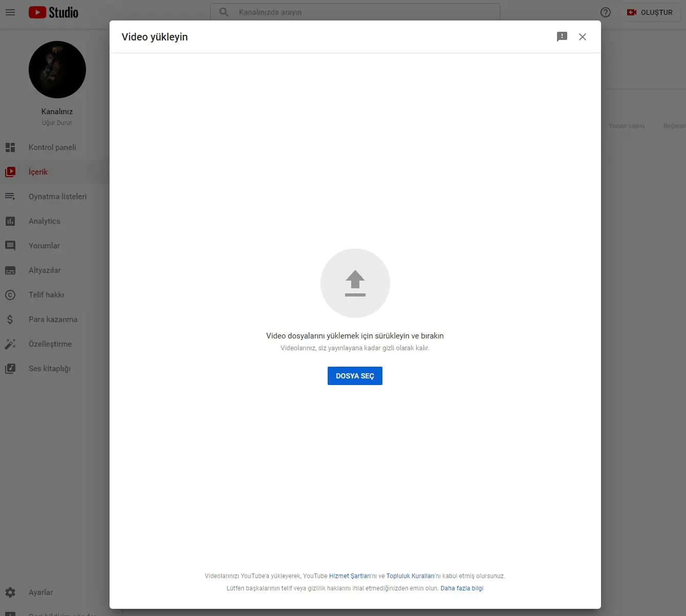Click the channel search input field
The width and height of the screenshot is (686, 616).
point(355,12)
